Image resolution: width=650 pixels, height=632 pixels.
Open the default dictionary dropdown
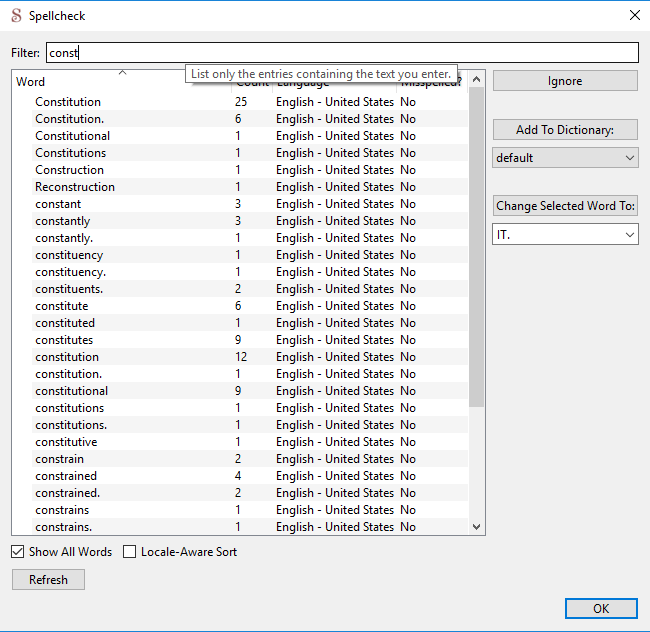click(565, 158)
